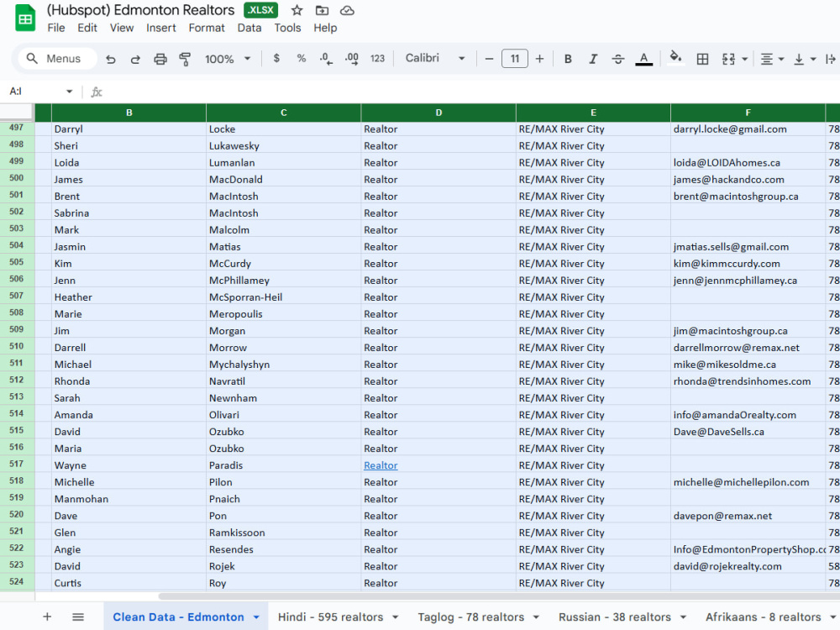Toggle bold formatting

568,59
